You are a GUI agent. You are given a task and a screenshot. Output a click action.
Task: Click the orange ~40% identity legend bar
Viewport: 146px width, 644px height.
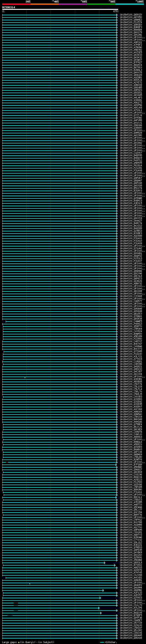click(x=45, y=4)
